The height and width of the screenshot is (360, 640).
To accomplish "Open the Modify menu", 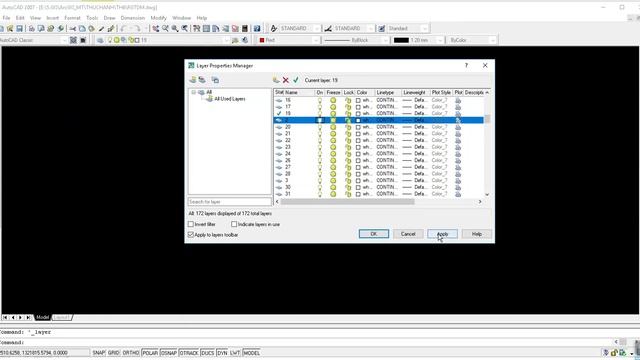I will (x=158, y=18).
